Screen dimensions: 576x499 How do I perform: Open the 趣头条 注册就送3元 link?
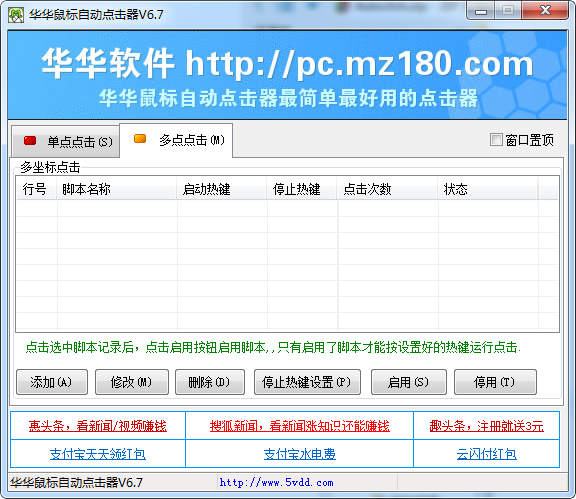click(x=486, y=426)
